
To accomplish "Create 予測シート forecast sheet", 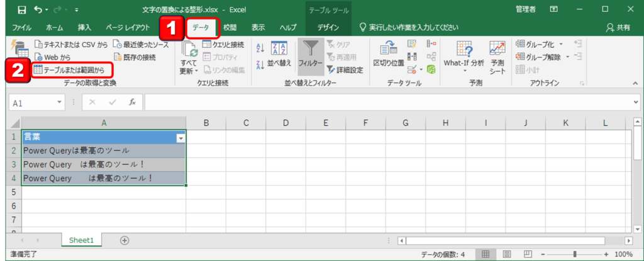I will click(x=497, y=57).
